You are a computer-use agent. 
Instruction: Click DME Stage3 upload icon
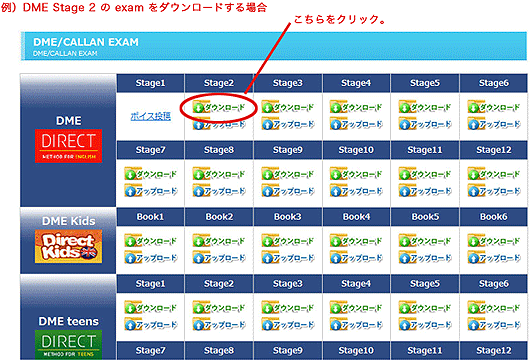click(288, 124)
